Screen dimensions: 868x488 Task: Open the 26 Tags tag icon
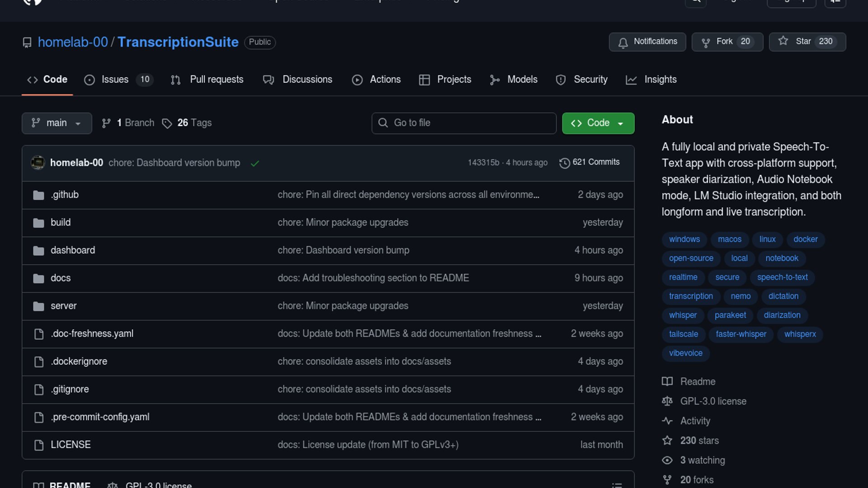pyautogui.click(x=167, y=123)
